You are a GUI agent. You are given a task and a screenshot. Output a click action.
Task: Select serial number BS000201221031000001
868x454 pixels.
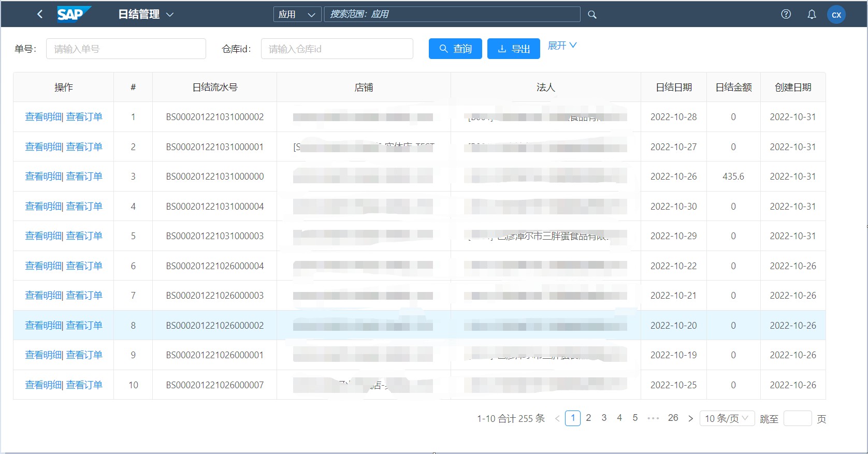coord(215,147)
